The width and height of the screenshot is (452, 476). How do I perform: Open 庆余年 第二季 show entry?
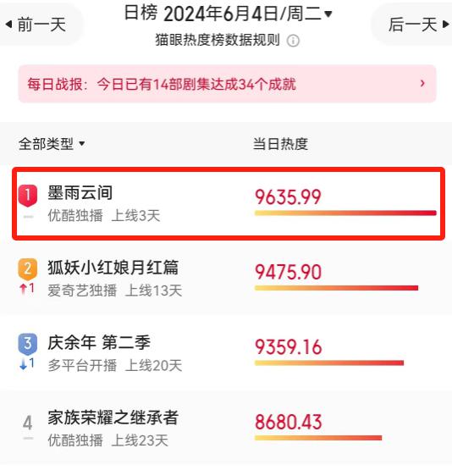point(99,343)
